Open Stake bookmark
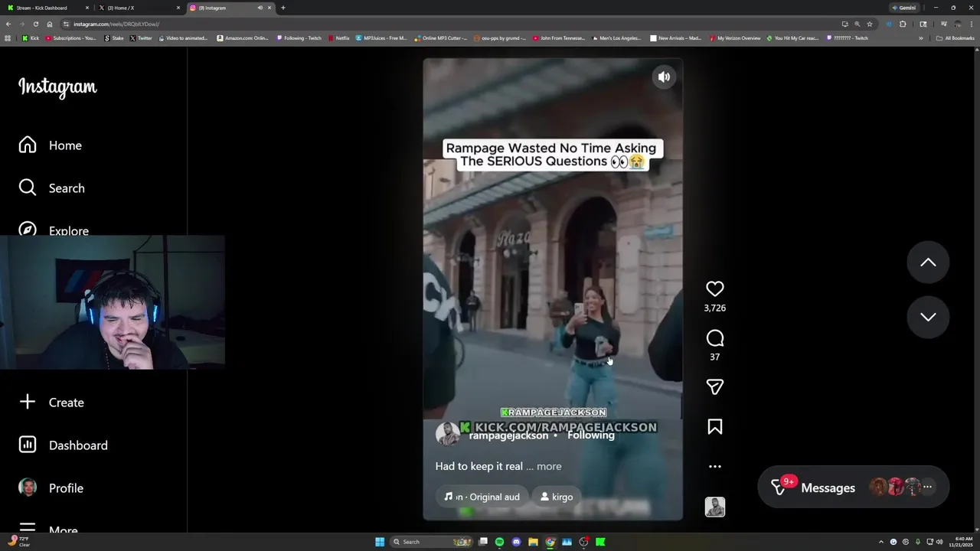 [x=114, y=37]
